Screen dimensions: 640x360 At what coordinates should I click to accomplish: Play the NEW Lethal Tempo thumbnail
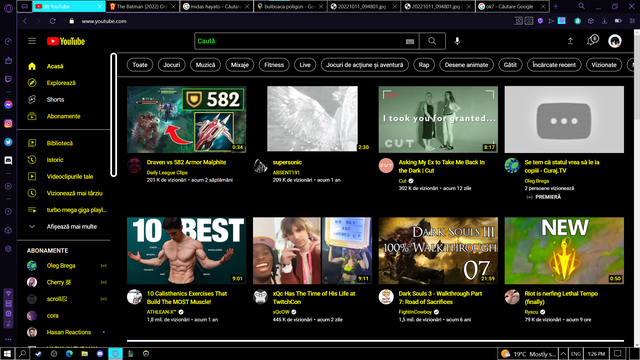[x=564, y=251]
